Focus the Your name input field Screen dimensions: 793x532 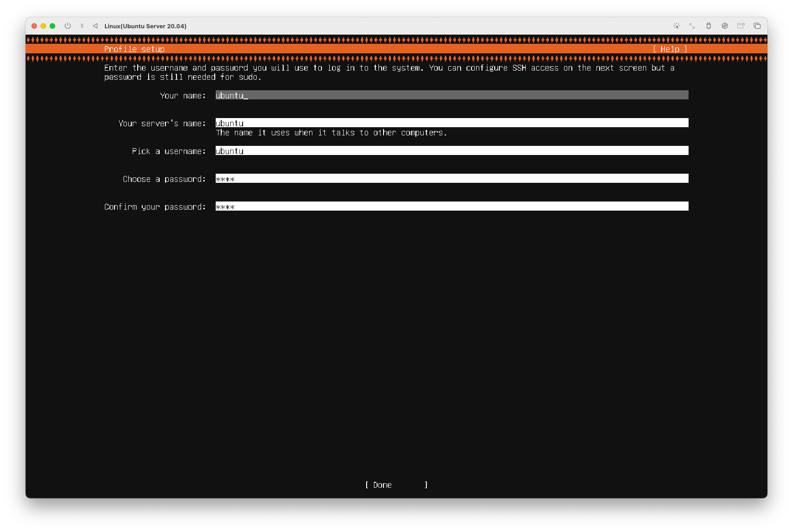coord(452,95)
